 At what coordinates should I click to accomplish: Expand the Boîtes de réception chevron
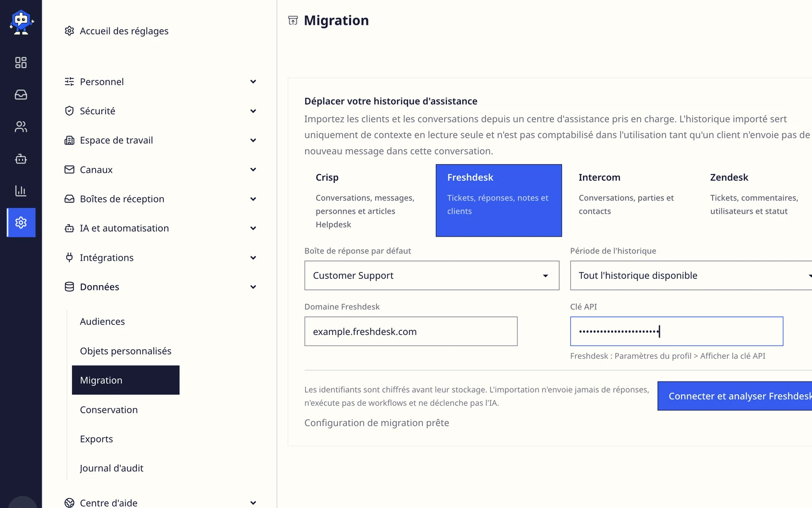(x=253, y=199)
